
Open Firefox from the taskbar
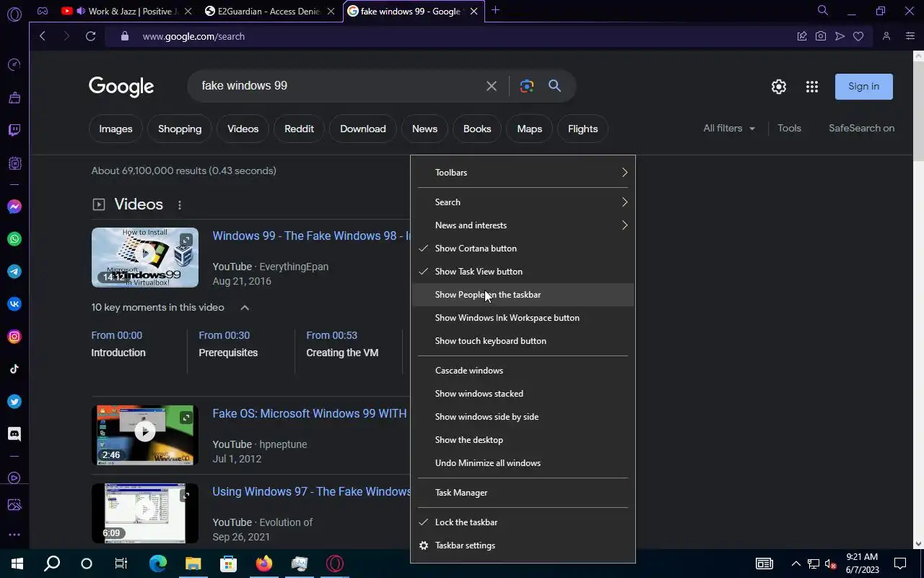point(263,564)
